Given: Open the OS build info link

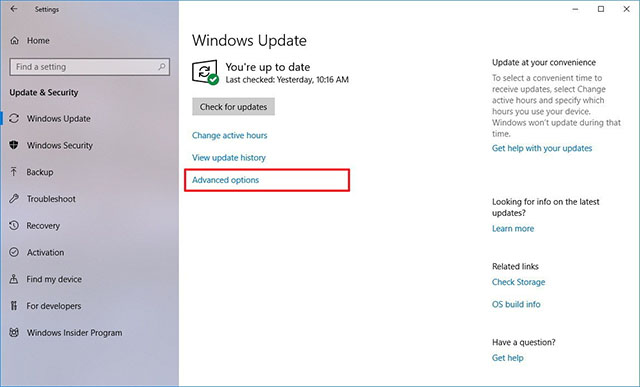Looking at the screenshot, I should 516,304.
